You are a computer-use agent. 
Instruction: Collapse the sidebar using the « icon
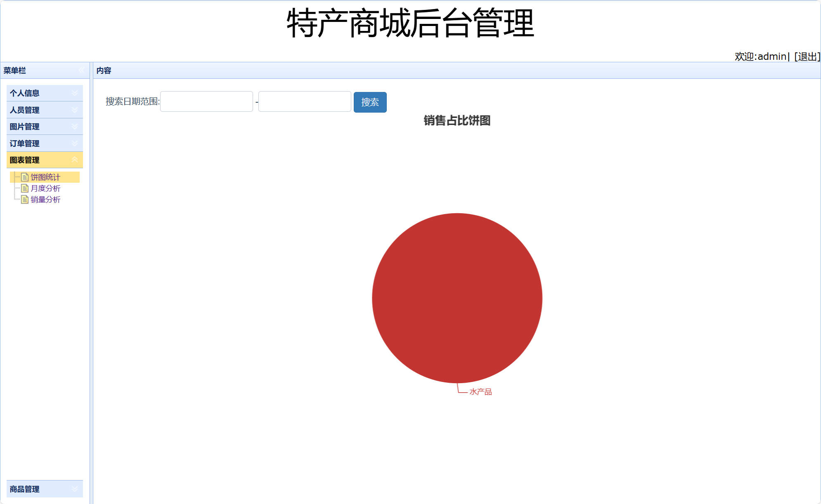[x=81, y=71]
